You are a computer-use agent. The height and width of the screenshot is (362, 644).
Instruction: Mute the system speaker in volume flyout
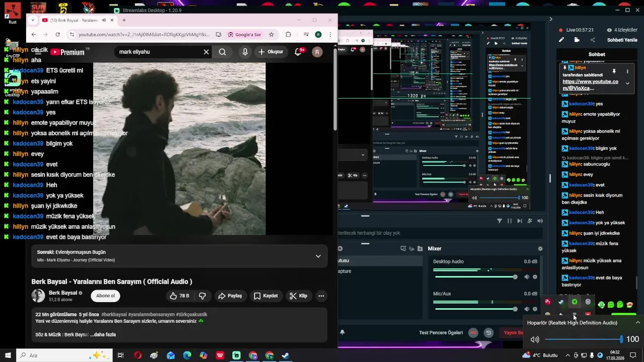(x=535, y=339)
